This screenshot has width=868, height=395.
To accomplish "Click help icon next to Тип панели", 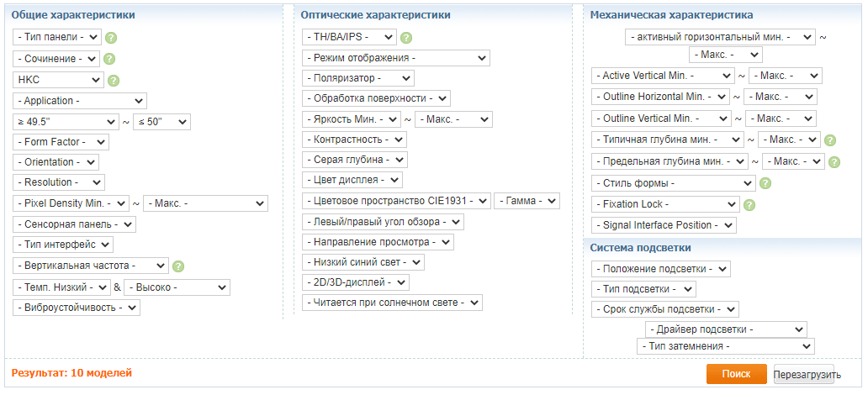I will [x=111, y=37].
